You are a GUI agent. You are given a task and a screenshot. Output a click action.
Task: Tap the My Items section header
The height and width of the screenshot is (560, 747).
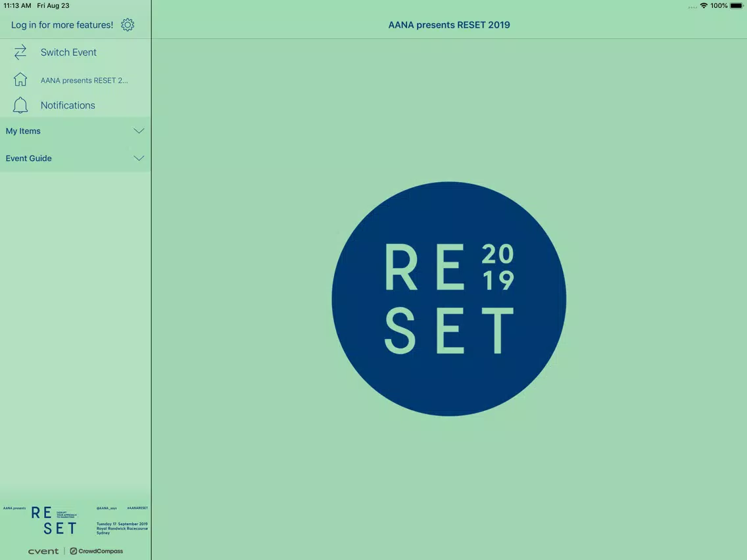pyautogui.click(x=75, y=131)
